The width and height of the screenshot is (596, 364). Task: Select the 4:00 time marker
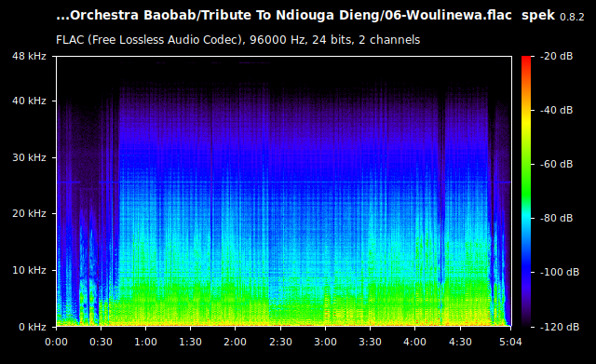click(414, 342)
